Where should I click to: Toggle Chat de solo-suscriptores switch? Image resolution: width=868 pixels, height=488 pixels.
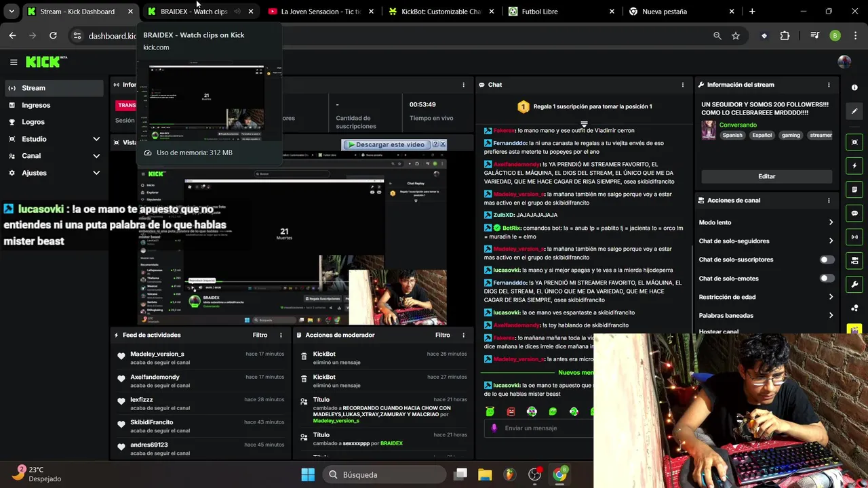point(827,260)
